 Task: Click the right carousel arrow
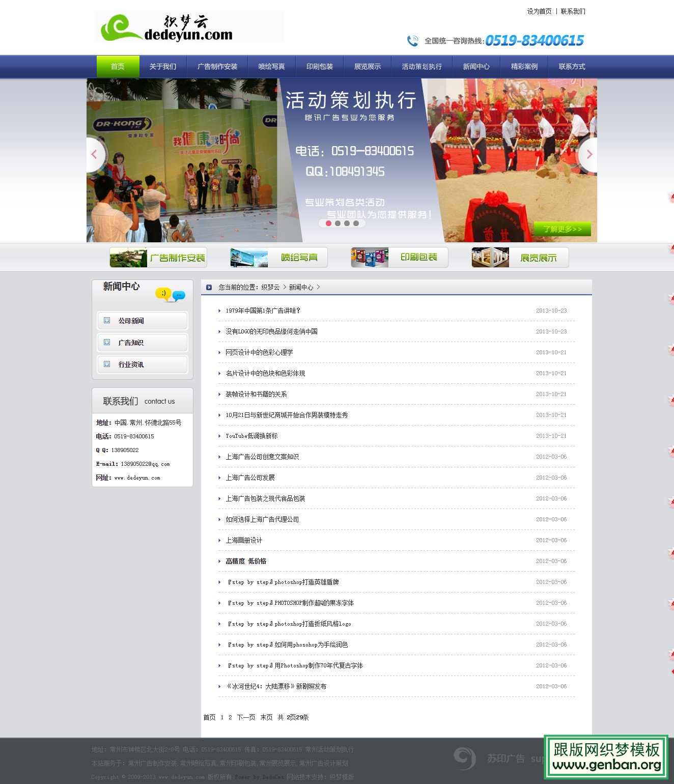pyautogui.click(x=590, y=155)
